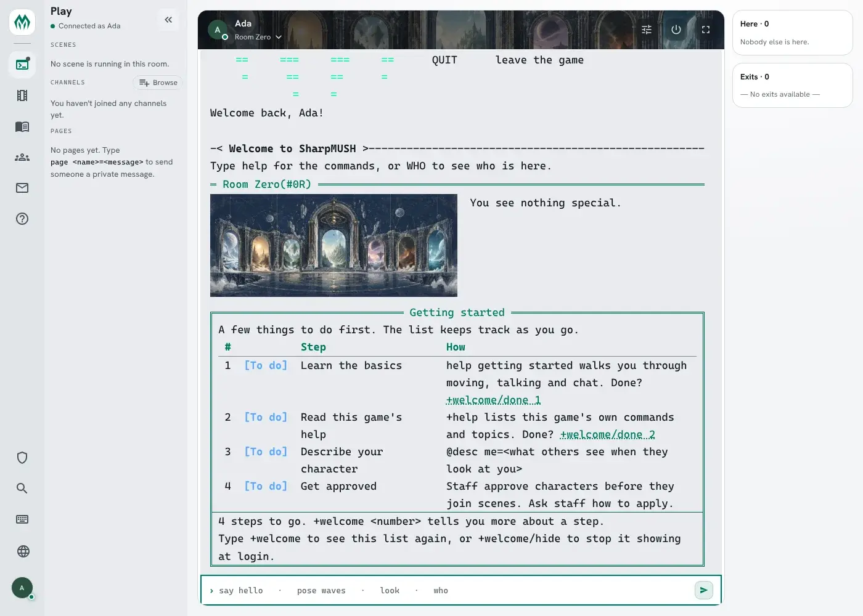The height and width of the screenshot is (616, 863).
Task: Open the keyboard shortcuts icon
Action: point(22,519)
